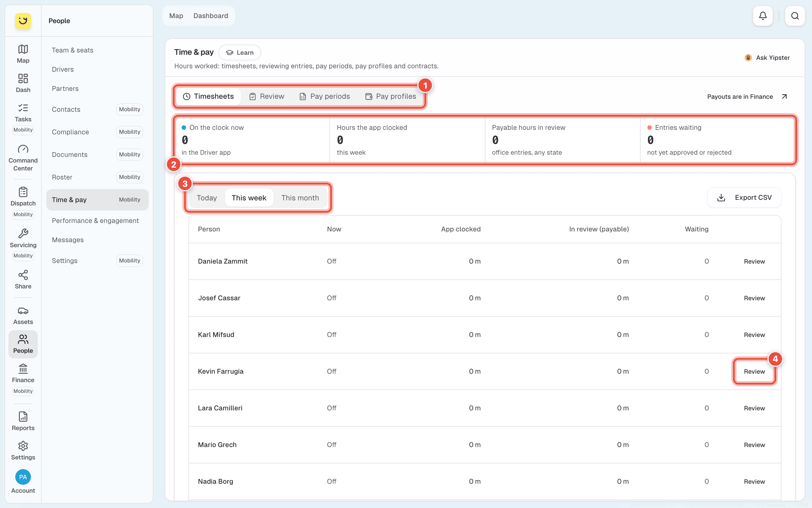Click the Payable hours in review card

pyautogui.click(x=563, y=140)
